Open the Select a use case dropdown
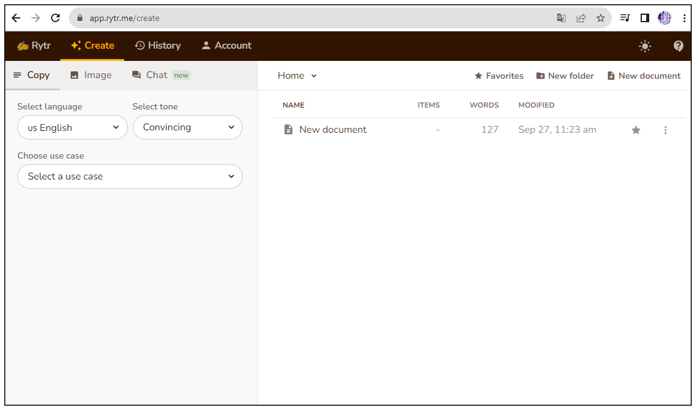The height and width of the screenshot is (409, 698). click(x=130, y=177)
